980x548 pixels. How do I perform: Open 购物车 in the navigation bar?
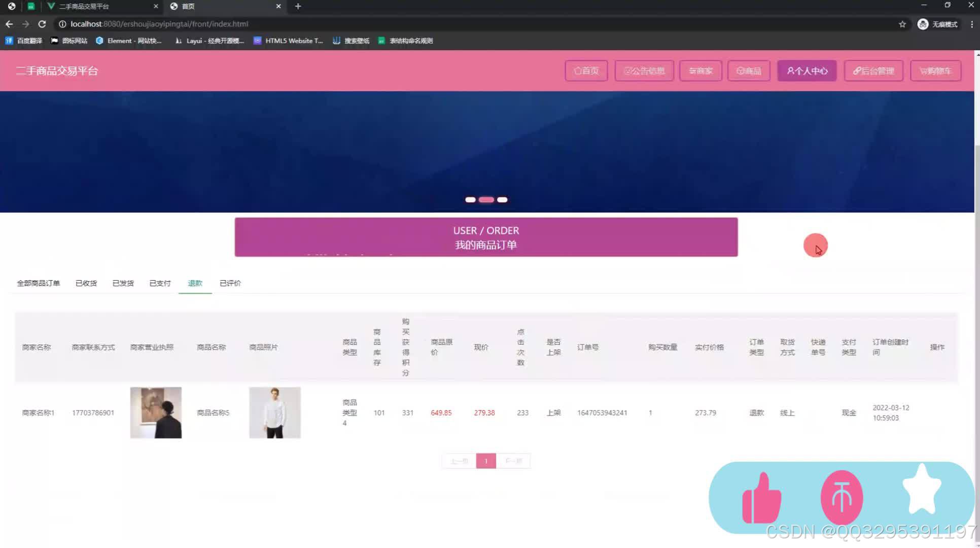[x=936, y=71]
